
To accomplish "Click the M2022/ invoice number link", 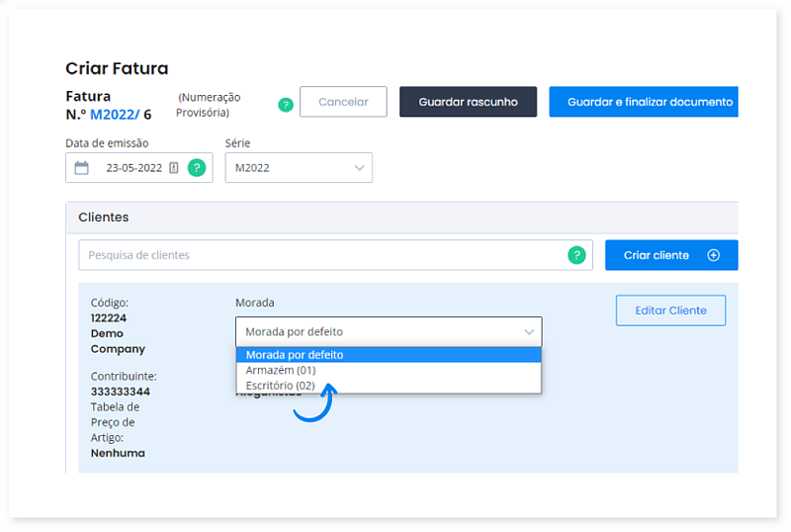I will click(115, 115).
